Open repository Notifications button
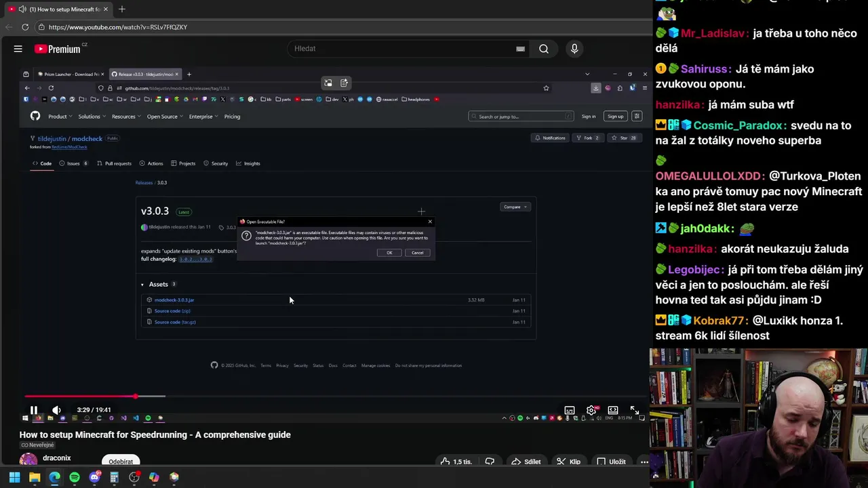The image size is (868, 488). pos(550,138)
